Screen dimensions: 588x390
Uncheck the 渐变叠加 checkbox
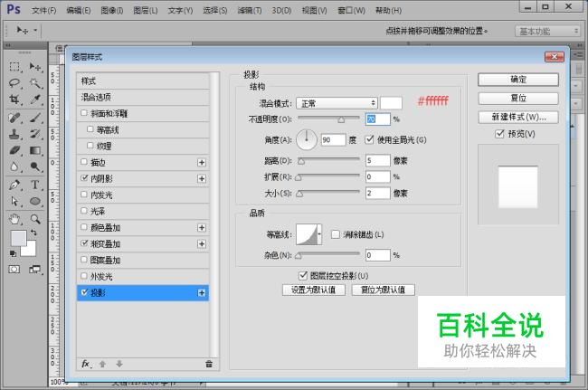tap(84, 243)
